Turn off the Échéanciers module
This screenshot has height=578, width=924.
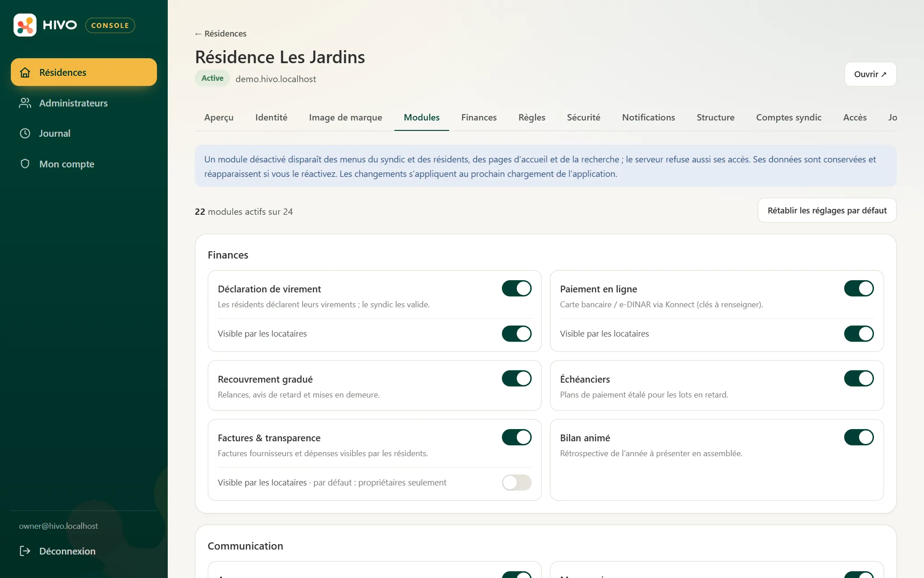pyautogui.click(x=859, y=379)
